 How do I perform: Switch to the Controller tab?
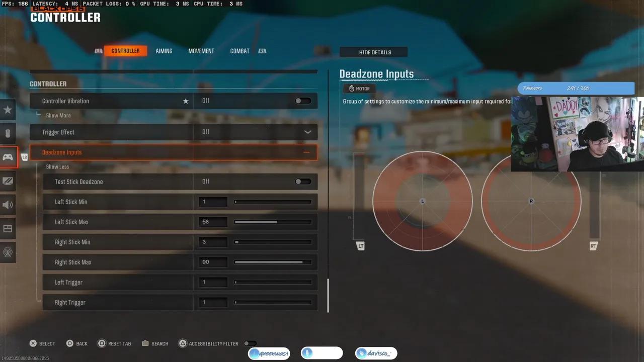[126, 51]
